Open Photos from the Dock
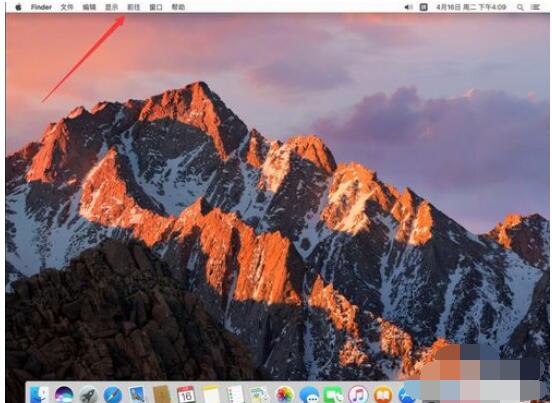Viewport: 552px width, 403px height. (x=284, y=395)
